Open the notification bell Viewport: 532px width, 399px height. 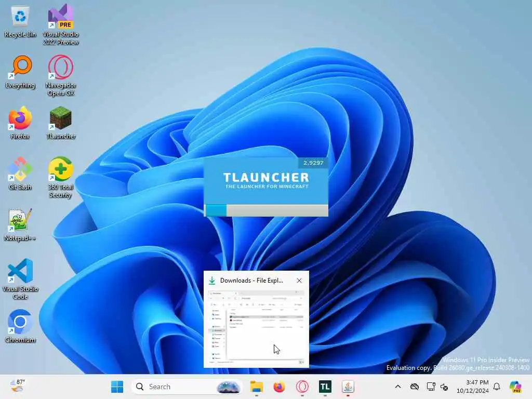[x=497, y=387]
